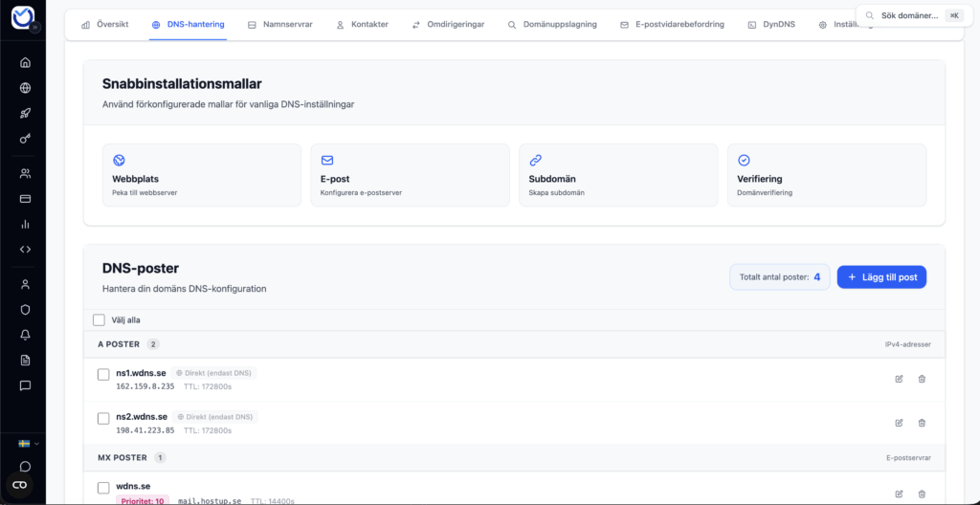The height and width of the screenshot is (505, 980).
Task: Check the Välj alla checkbox
Action: coord(99,320)
